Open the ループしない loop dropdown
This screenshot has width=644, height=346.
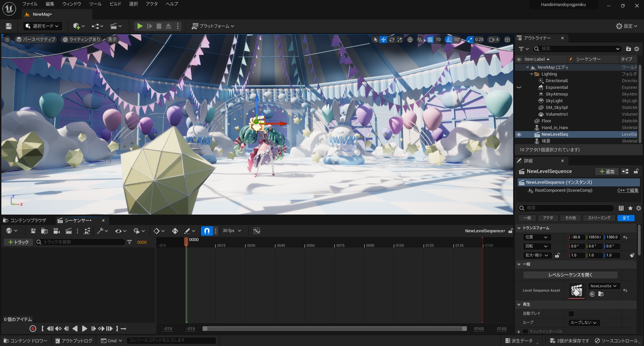[584, 323]
